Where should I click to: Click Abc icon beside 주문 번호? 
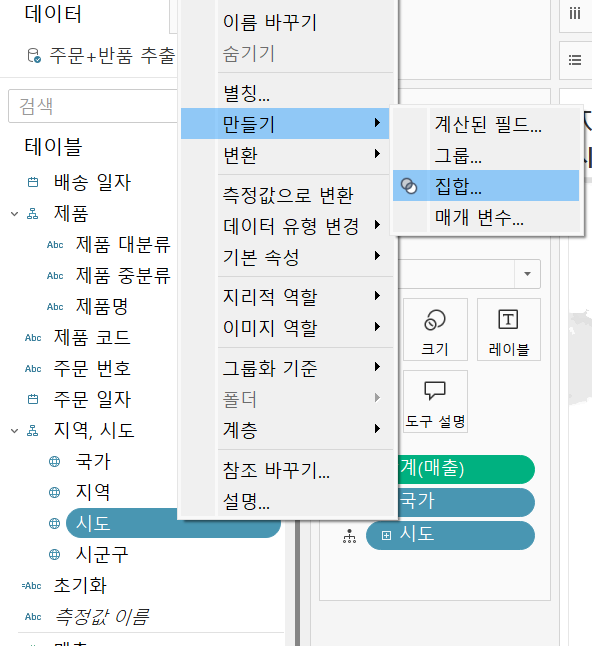[x=33, y=369]
